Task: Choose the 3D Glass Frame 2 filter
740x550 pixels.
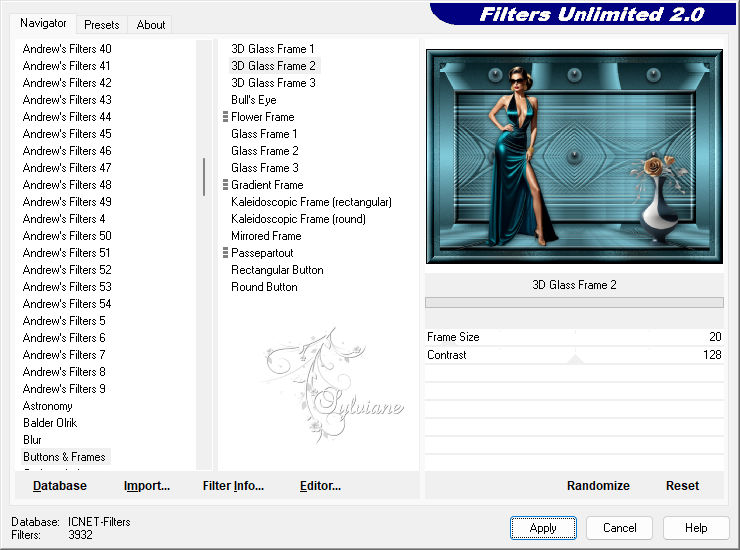Action: pos(273,66)
